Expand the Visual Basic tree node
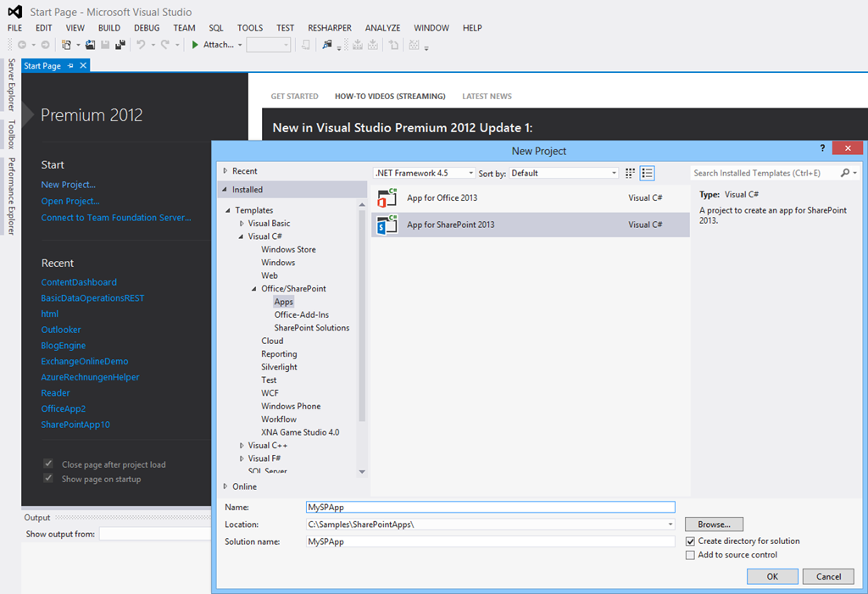Viewport: 868px width, 594px height. [242, 224]
